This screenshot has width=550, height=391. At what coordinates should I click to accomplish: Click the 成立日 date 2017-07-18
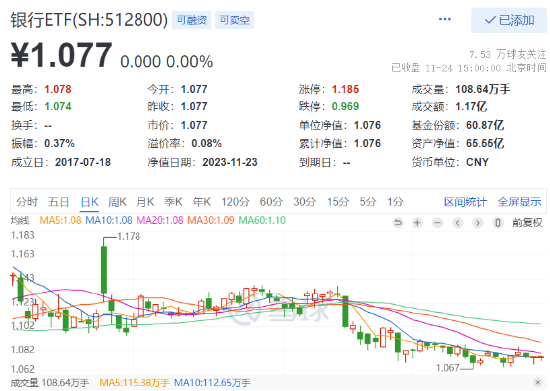click(x=83, y=162)
